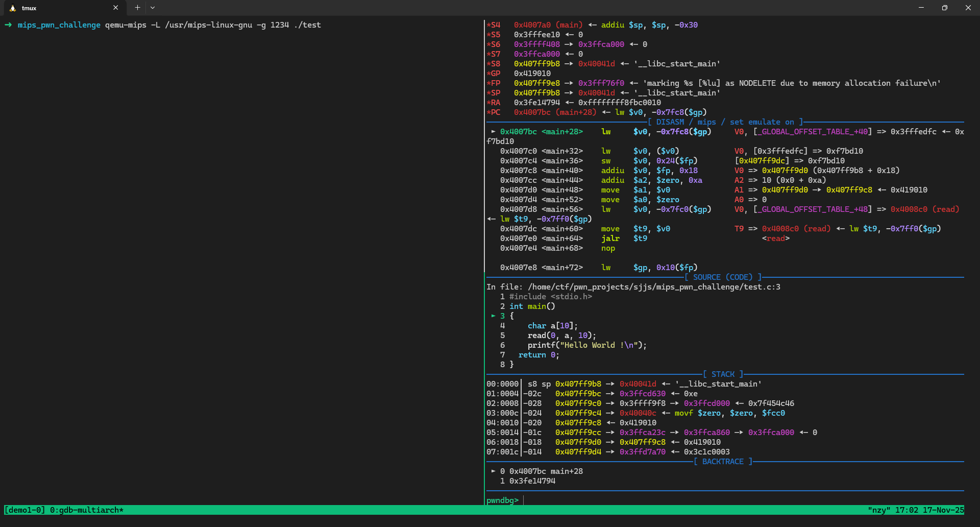Minimize the terminal window
This screenshot has height=527, width=980.
921,8
